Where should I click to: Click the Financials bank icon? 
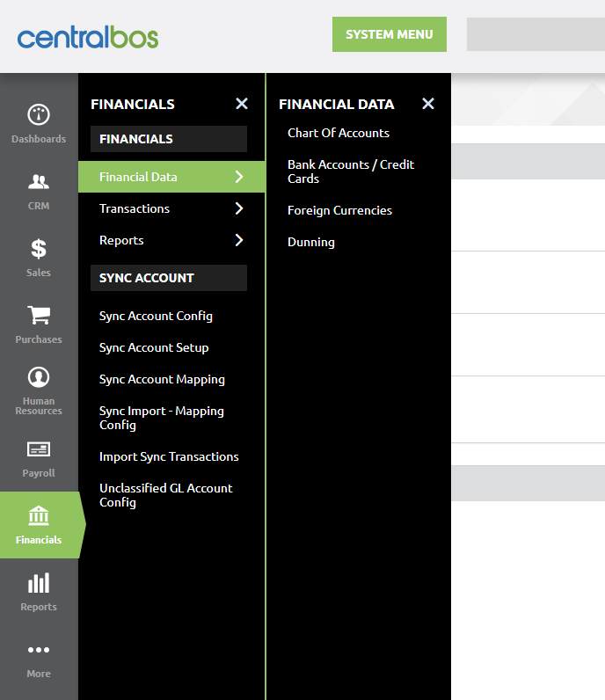point(39,516)
